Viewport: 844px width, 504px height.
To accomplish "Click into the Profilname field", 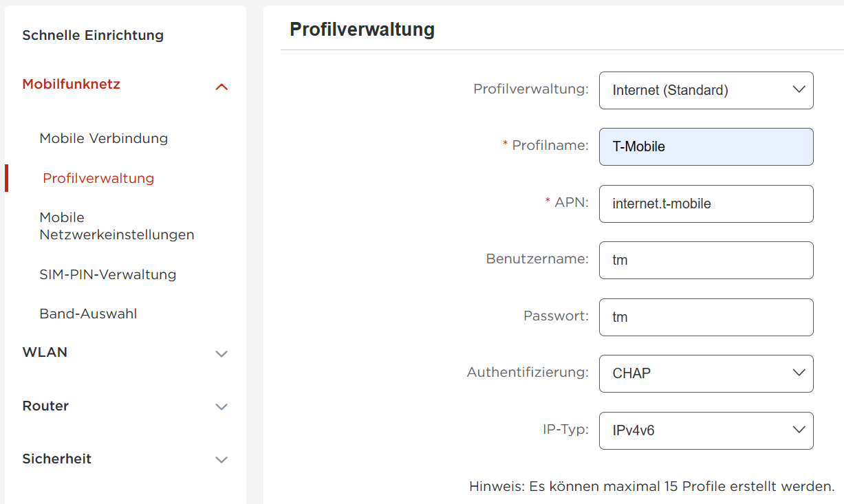I will coord(706,146).
